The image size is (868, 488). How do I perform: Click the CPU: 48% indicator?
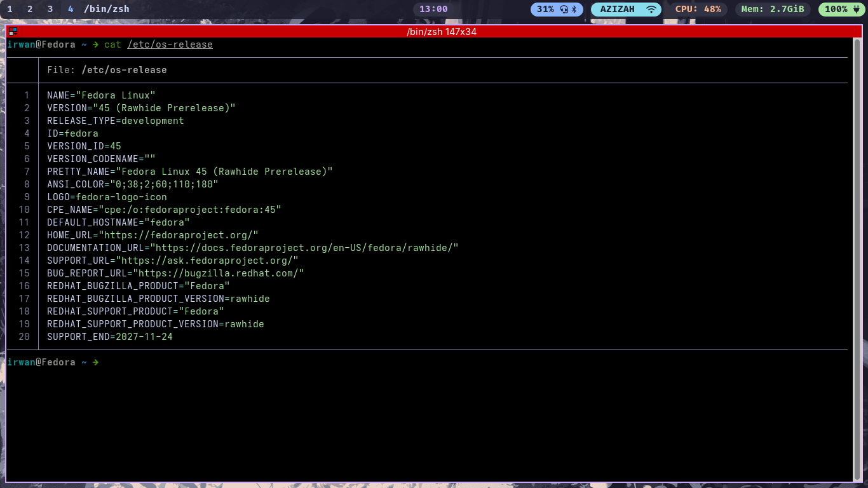[x=698, y=10]
